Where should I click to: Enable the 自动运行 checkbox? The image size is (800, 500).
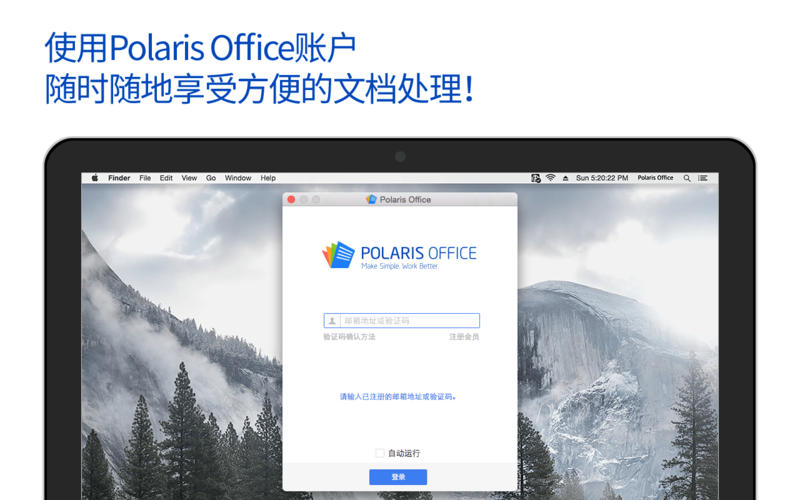tap(379, 453)
